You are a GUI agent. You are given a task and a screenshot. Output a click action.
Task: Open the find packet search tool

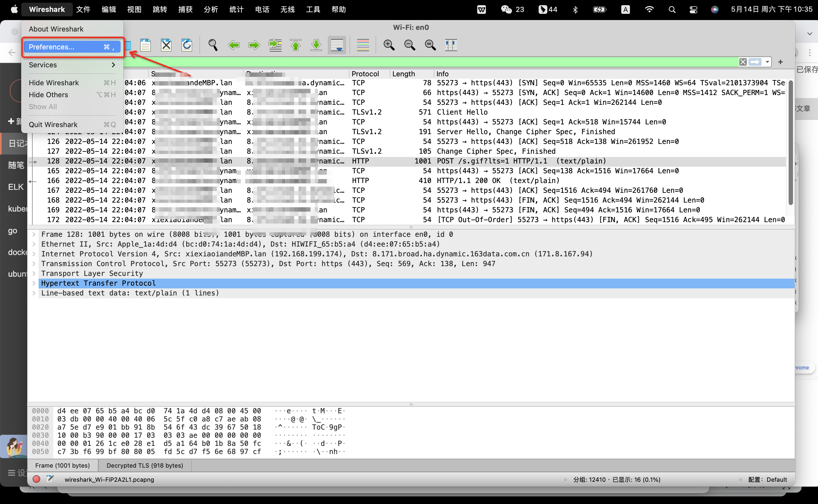(213, 45)
